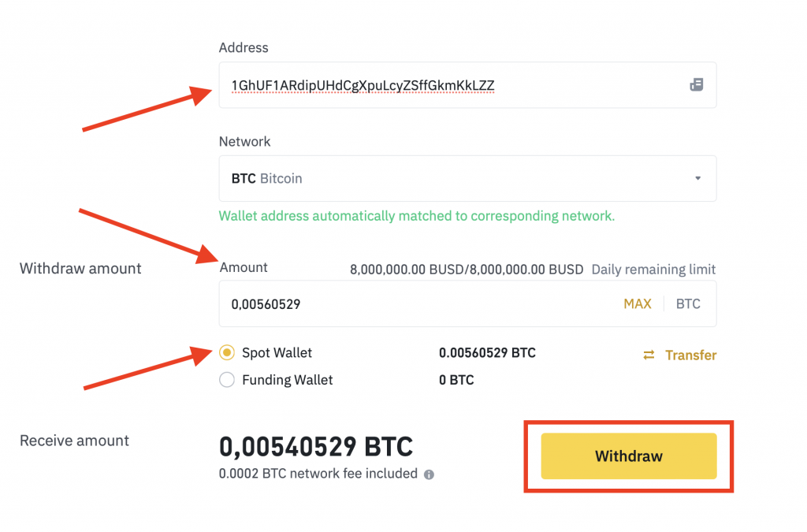Click the Network field label
The width and height of the screenshot is (807, 532).
click(244, 142)
